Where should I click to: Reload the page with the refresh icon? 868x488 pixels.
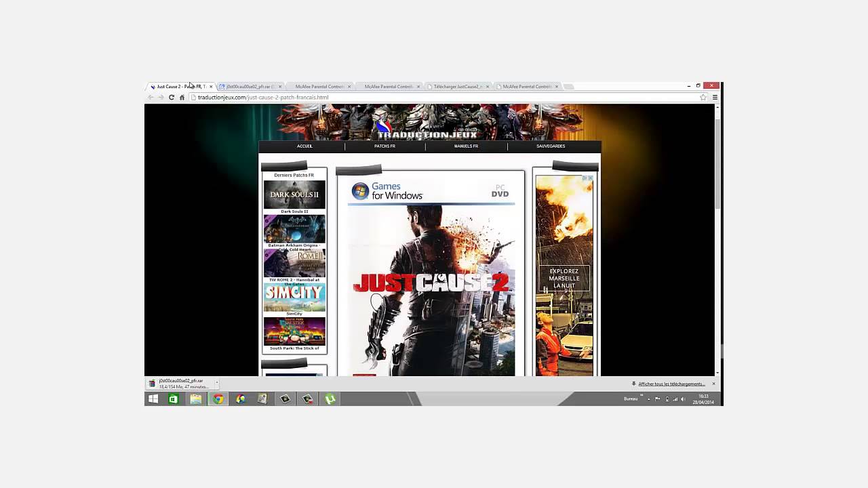click(172, 98)
